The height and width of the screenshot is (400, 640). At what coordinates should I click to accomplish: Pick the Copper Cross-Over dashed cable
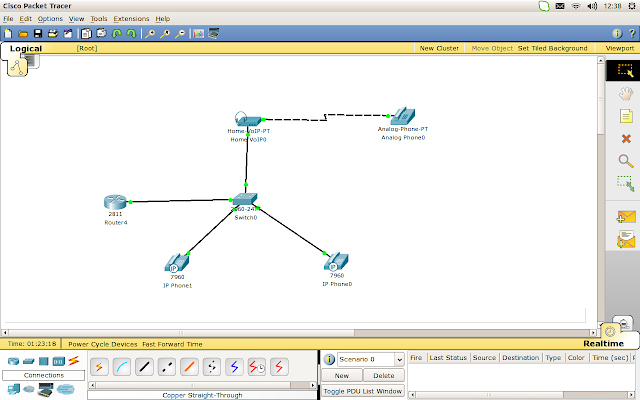coord(167,367)
